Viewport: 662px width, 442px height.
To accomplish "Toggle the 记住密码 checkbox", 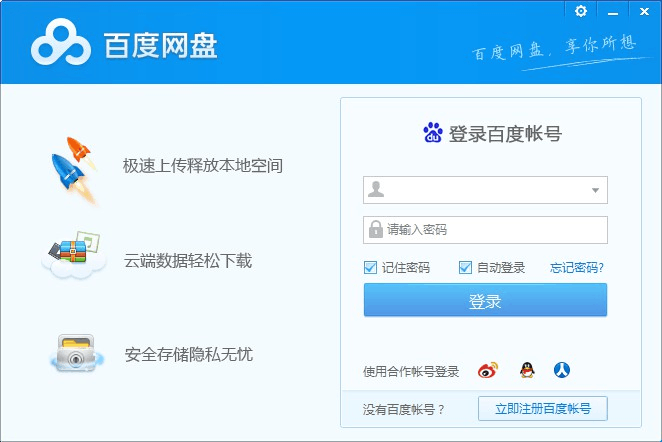I will (370, 267).
